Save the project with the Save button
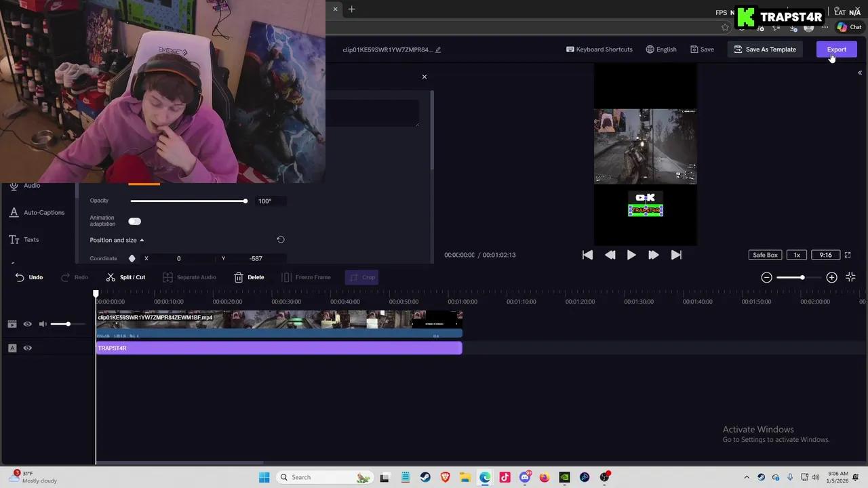This screenshot has height=488, width=868. [702, 49]
